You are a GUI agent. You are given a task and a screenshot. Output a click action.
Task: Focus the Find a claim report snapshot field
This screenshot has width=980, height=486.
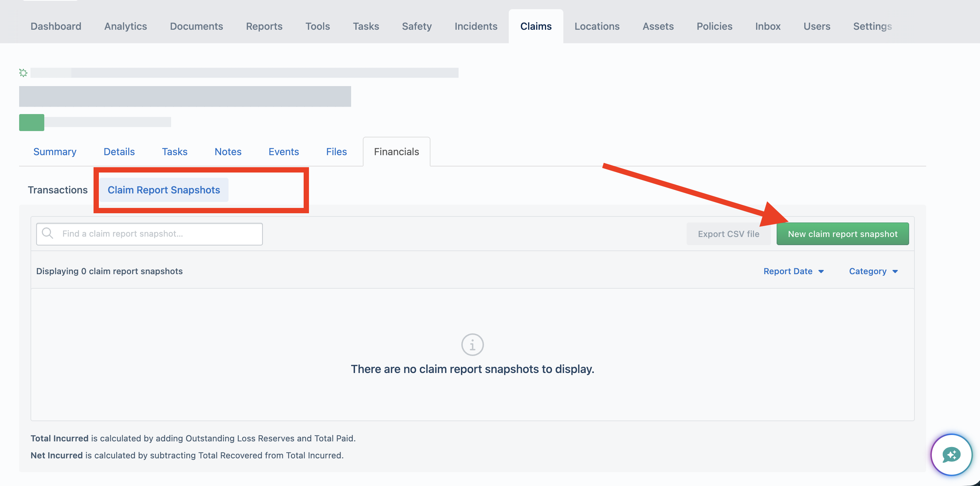pyautogui.click(x=149, y=234)
